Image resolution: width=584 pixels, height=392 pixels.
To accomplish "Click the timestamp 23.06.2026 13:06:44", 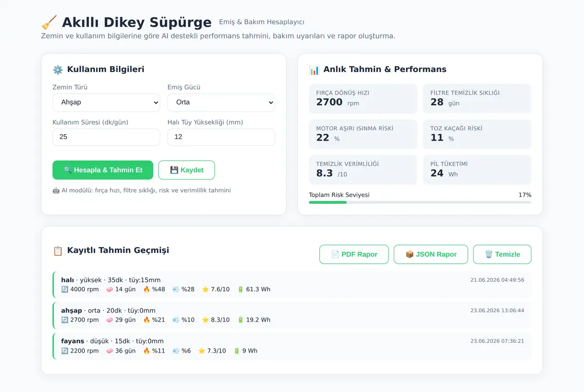I will tap(497, 311).
